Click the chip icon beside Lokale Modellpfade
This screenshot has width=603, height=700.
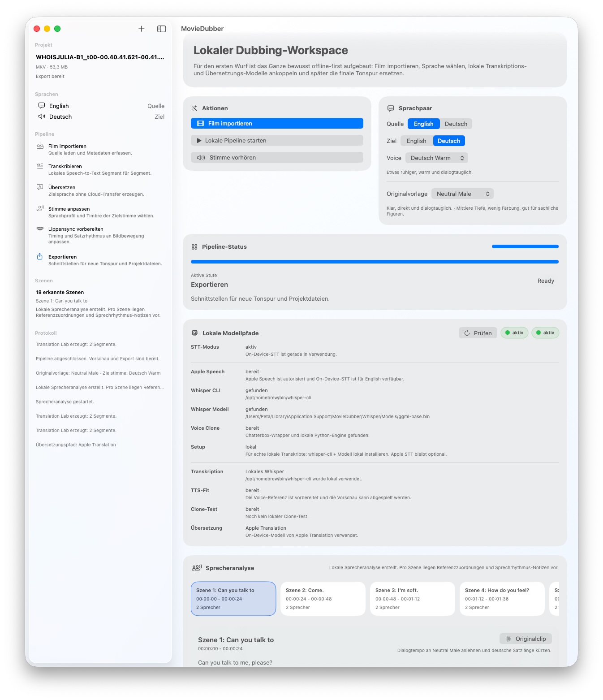pyautogui.click(x=195, y=333)
